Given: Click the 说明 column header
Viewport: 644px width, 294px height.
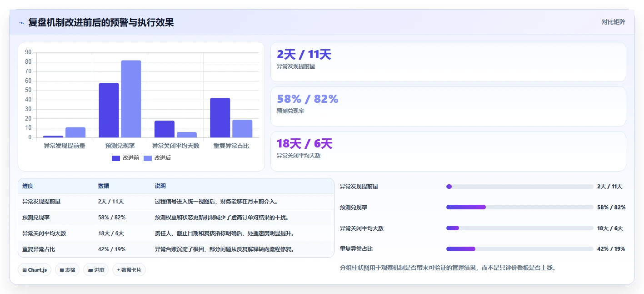Looking at the screenshot, I should [160, 186].
